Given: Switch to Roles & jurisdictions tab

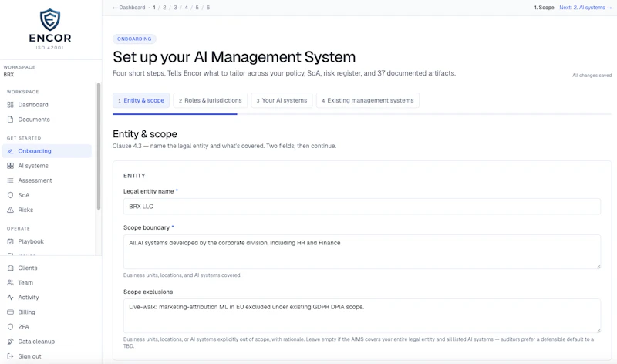Looking at the screenshot, I should [210, 100].
